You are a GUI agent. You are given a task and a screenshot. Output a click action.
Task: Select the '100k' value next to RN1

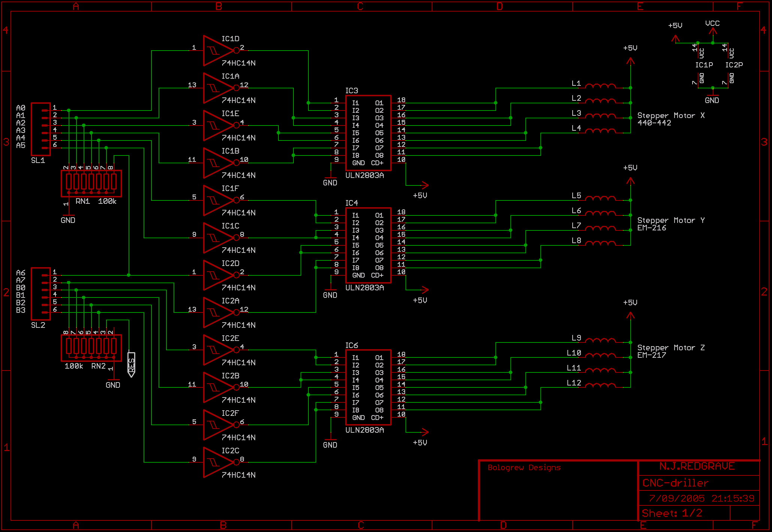tap(107, 202)
